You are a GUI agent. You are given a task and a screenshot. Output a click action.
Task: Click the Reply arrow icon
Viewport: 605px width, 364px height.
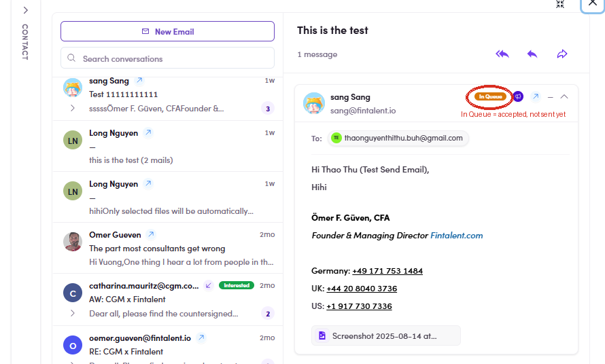(532, 54)
